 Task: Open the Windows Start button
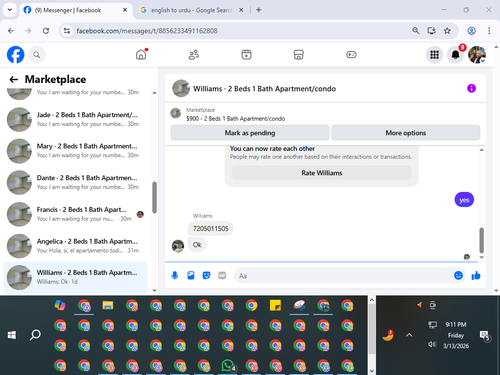tap(12, 335)
